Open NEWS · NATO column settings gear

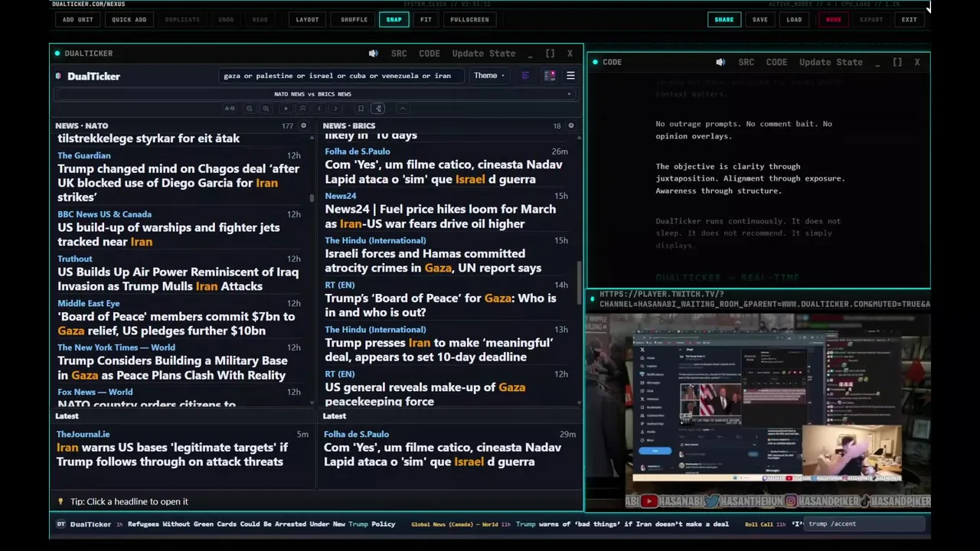pyautogui.click(x=303, y=126)
